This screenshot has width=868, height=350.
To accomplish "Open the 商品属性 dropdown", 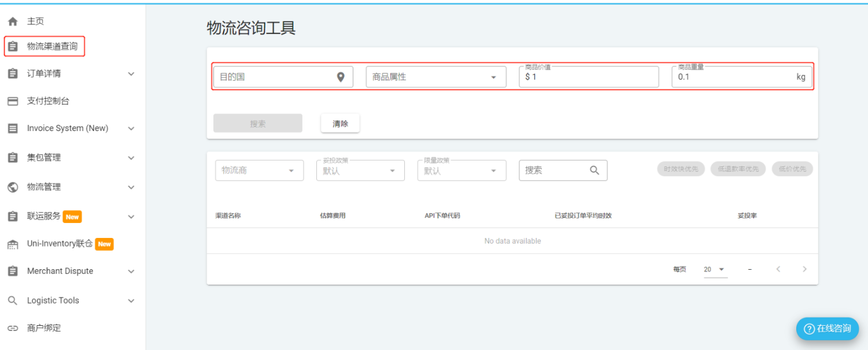I will point(435,77).
